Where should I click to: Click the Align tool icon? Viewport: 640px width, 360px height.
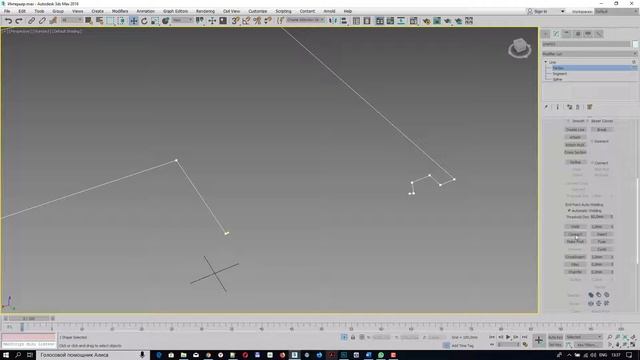click(x=344, y=20)
